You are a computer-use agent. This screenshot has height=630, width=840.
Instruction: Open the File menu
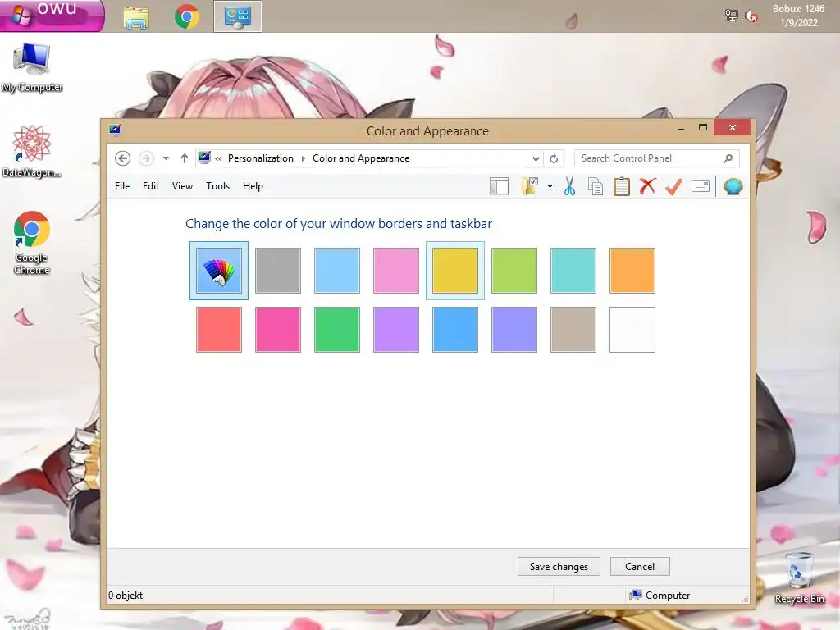click(x=122, y=186)
